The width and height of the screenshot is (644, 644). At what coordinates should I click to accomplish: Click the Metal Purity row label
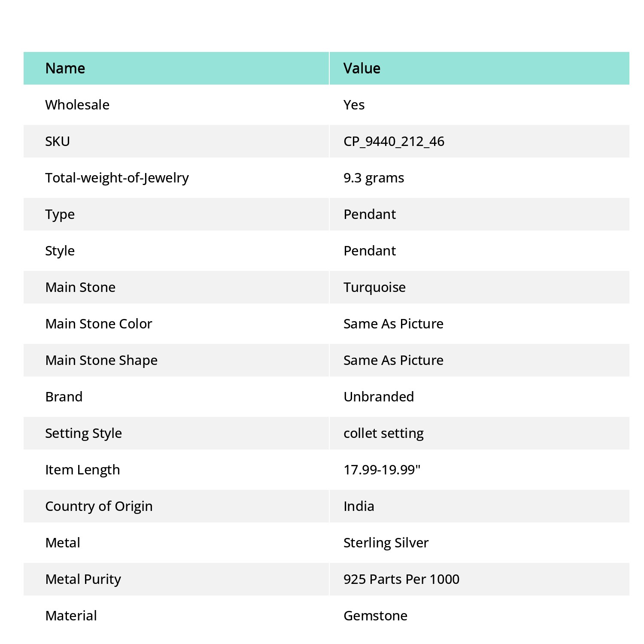(83, 579)
